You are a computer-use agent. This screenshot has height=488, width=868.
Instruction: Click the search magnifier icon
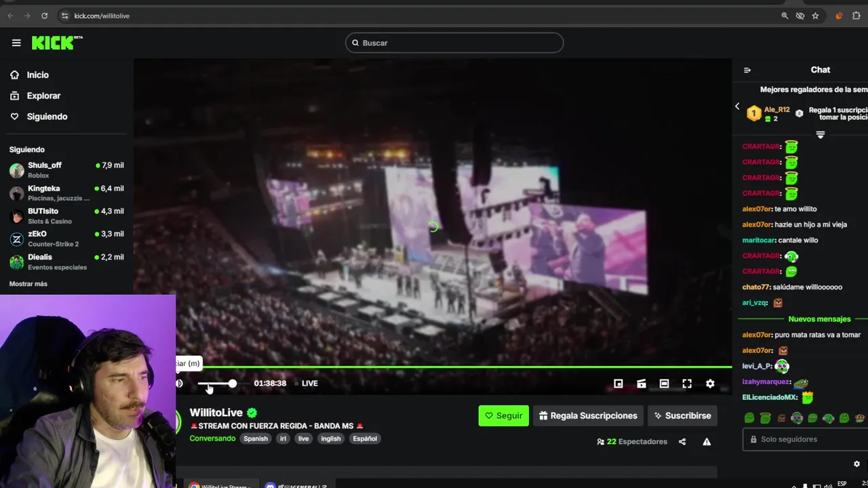click(x=355, y=43)
